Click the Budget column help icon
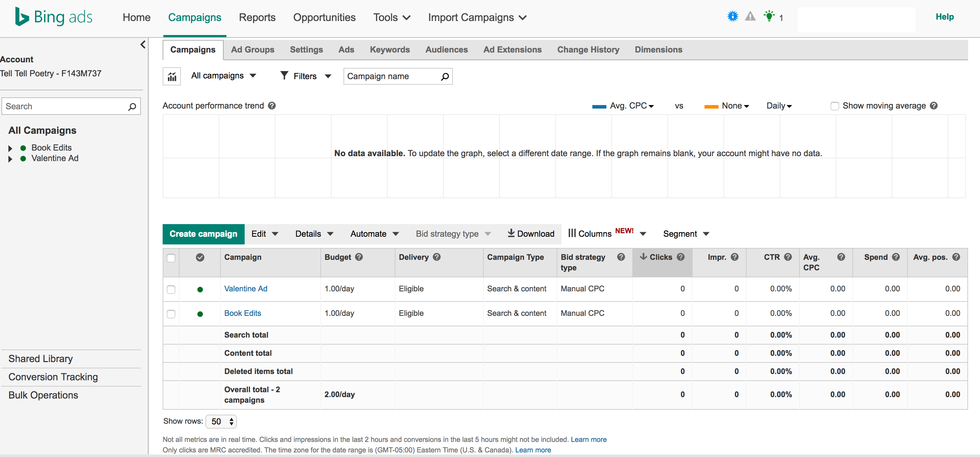 (x=359, y=257)
